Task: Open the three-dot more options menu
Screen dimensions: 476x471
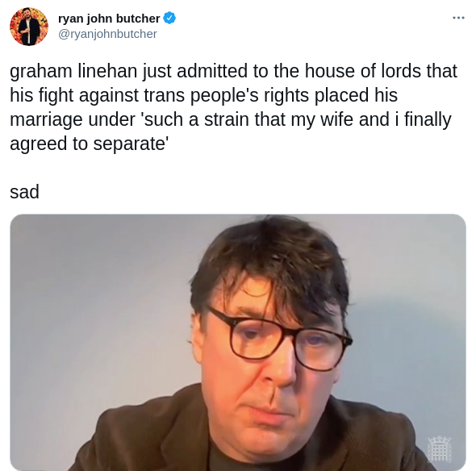Action: [x=458, y=19]
